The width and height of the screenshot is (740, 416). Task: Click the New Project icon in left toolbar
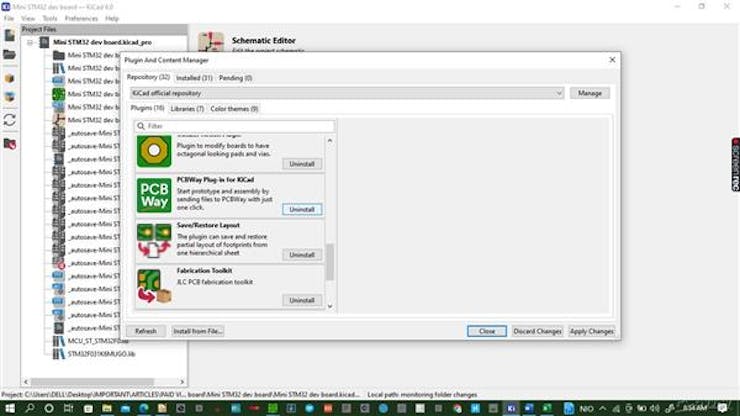click(9, 35)
